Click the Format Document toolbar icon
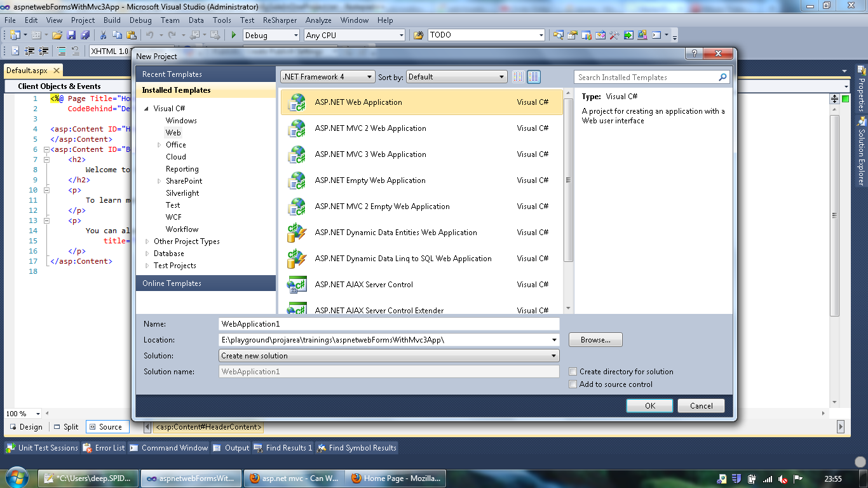This screenshot has height=488, width=868. point(15,51)
